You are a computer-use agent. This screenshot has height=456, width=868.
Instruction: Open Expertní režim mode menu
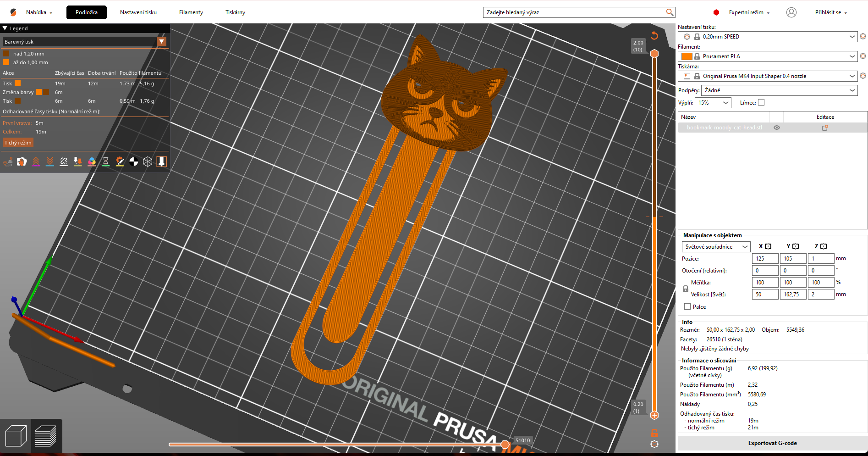(749, 12)
